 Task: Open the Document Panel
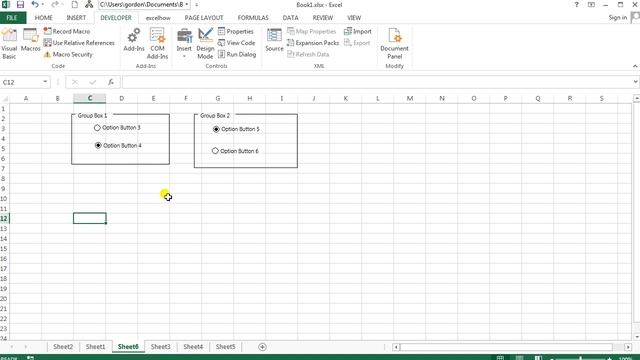click(394, 44)
